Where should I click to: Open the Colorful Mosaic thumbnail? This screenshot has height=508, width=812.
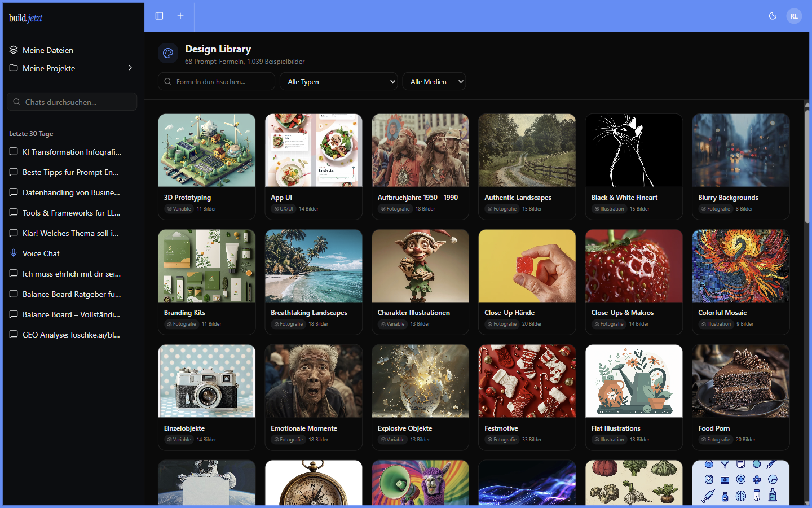pyautogui.click(x=741, y=266)
